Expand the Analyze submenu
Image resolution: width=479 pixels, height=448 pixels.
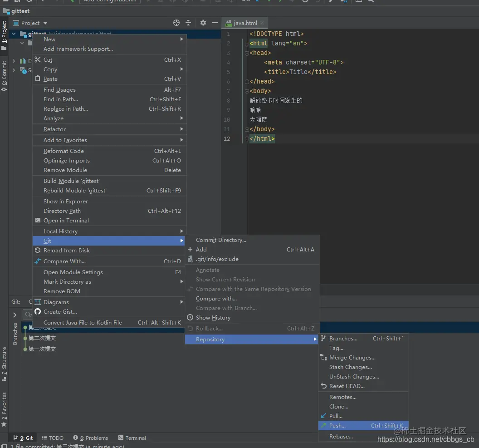(x=109, y=118)
